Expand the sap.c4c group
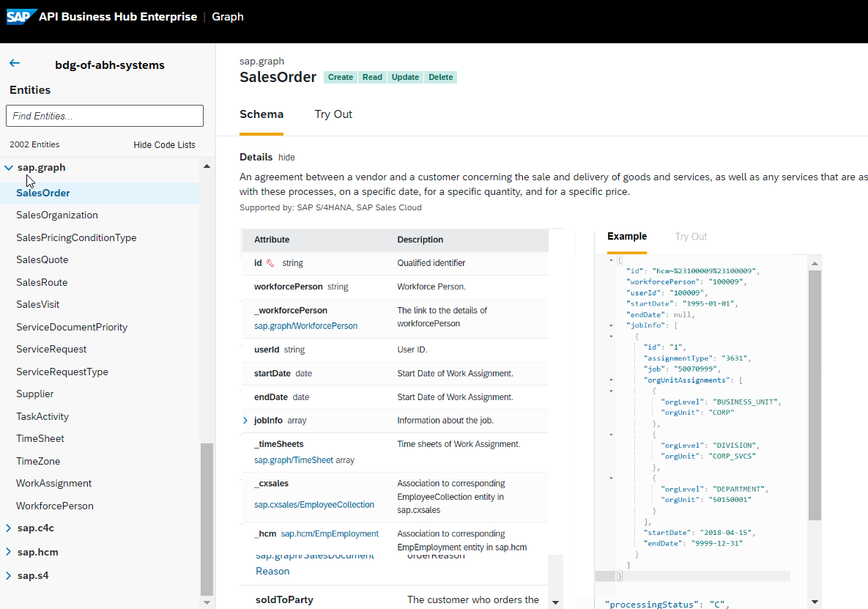The width and height of the screenshot is (868, 609). 8,528
